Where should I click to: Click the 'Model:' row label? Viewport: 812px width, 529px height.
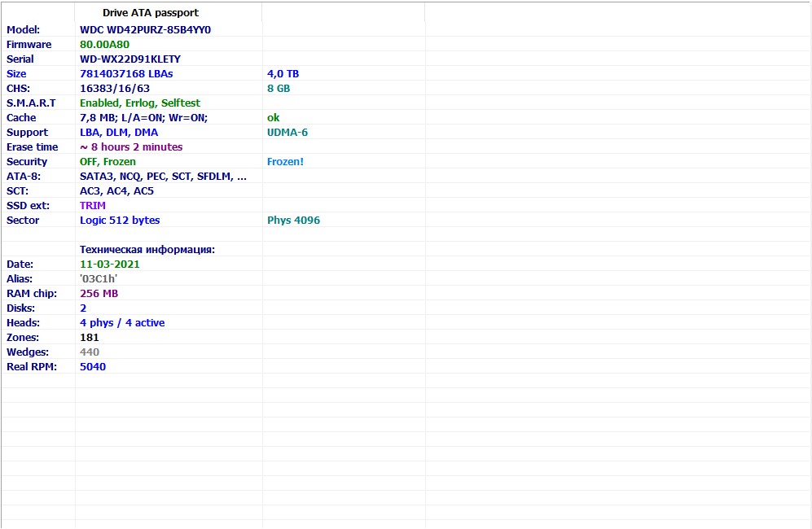[24, 29]
